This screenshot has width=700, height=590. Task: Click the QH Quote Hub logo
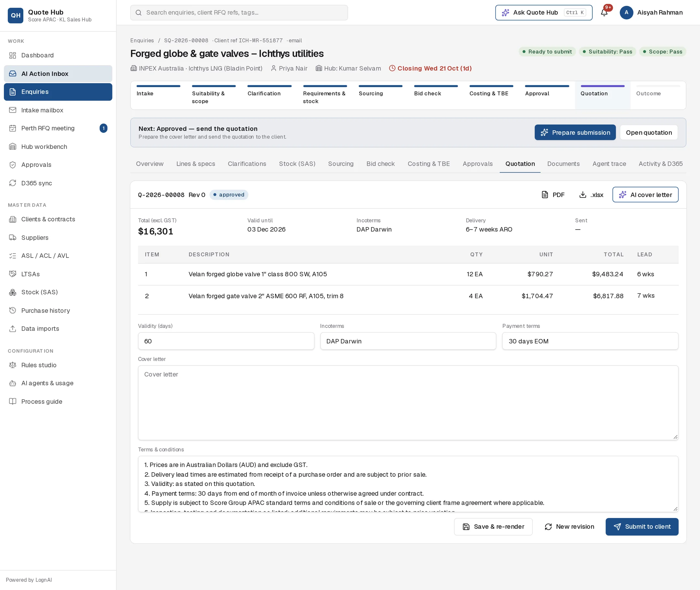point(15,15)
